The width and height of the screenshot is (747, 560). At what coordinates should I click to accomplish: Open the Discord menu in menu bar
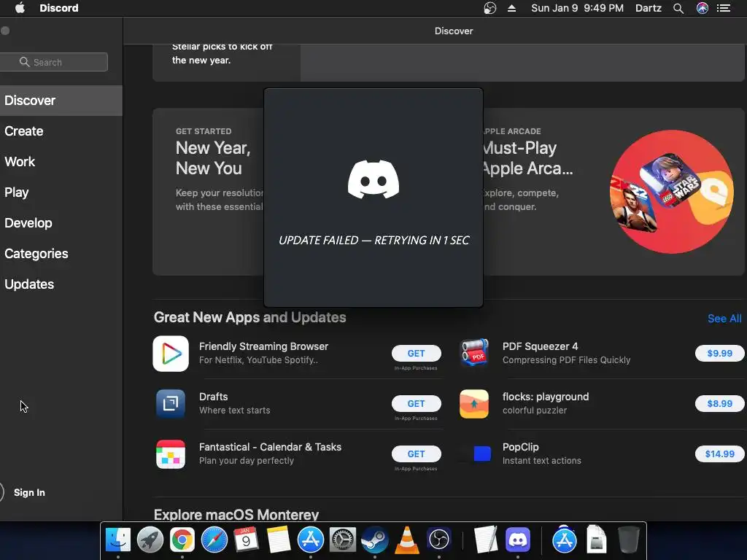click(x=59, y=8)
